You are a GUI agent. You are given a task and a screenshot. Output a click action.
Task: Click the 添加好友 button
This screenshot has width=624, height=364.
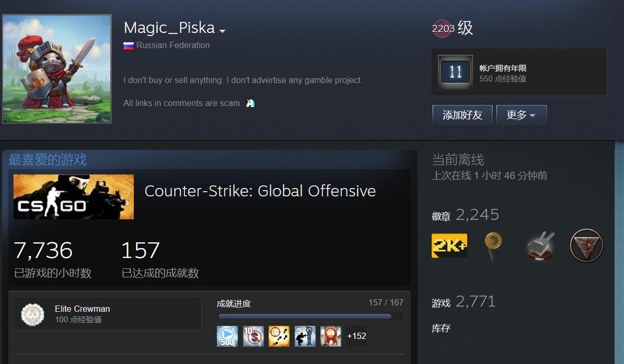point(463,115)
